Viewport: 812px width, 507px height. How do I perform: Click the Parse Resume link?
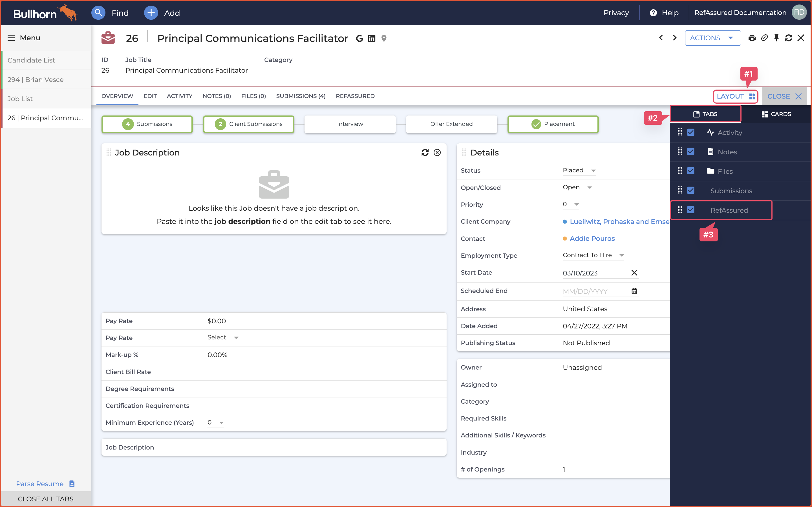pyautogui.click(x=39, y=484)
